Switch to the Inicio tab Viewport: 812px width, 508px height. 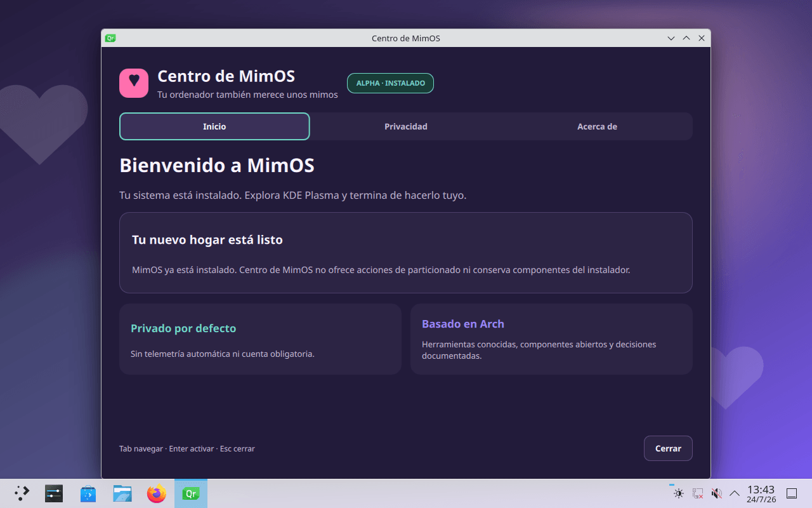pyautogui.click(x=214, y=126)
